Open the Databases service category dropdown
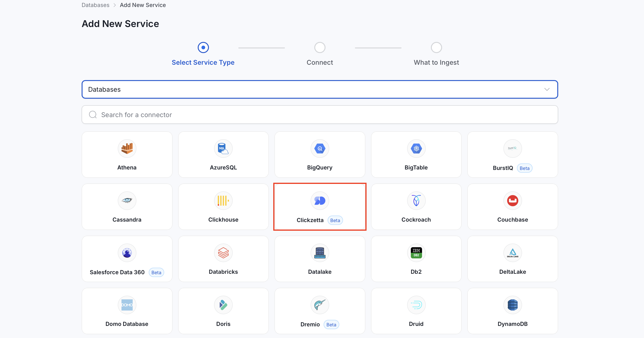 tap(320, 89)
